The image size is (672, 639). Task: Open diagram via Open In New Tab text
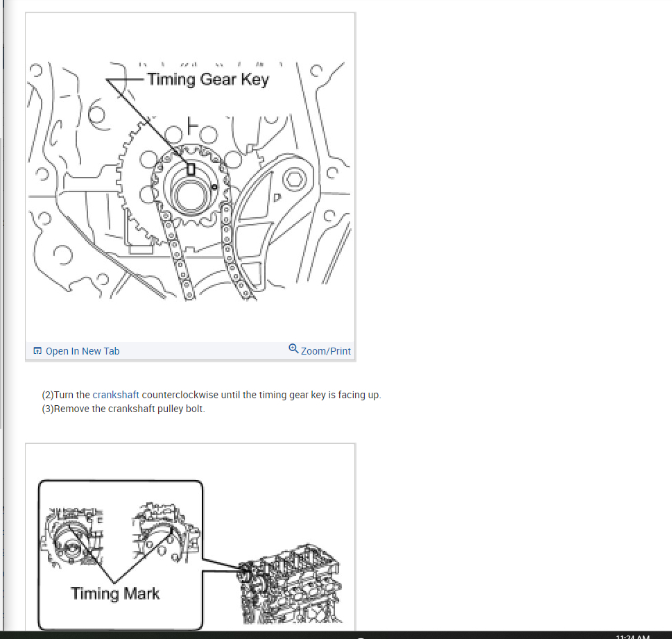point(83,351)
